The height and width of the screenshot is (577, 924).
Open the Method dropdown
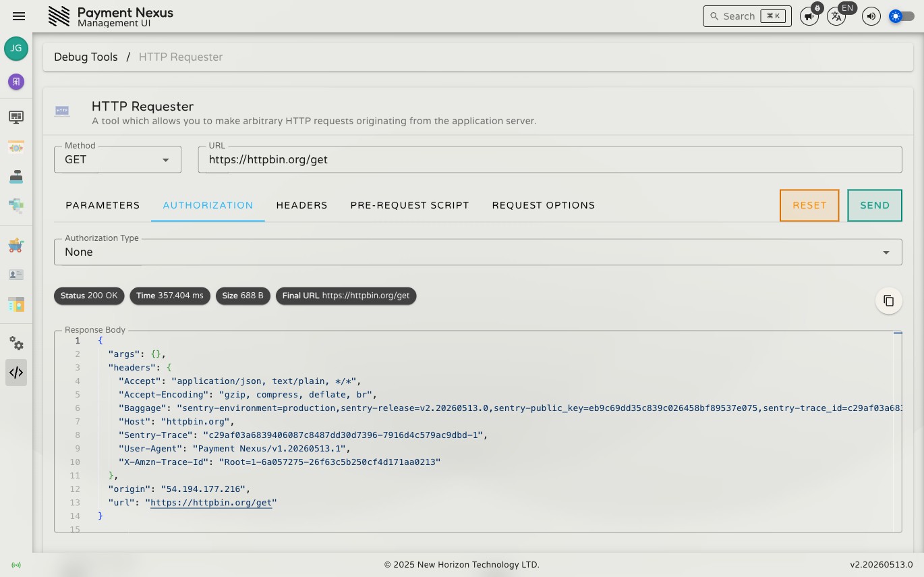point(118,160)
